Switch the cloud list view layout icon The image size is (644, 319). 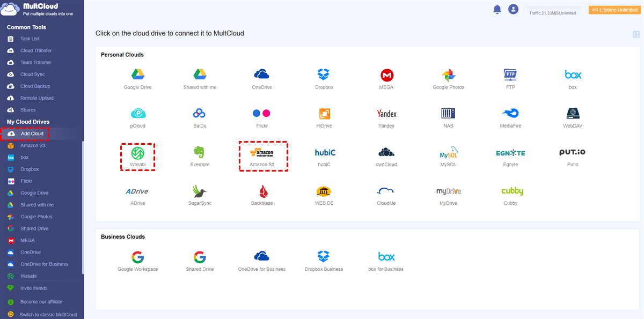click(636, 34)
